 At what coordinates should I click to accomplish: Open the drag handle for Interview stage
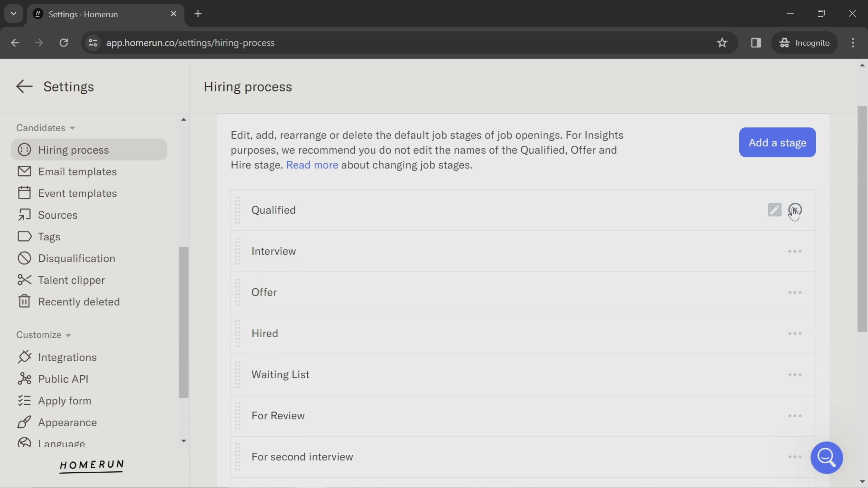pos(238,251)
